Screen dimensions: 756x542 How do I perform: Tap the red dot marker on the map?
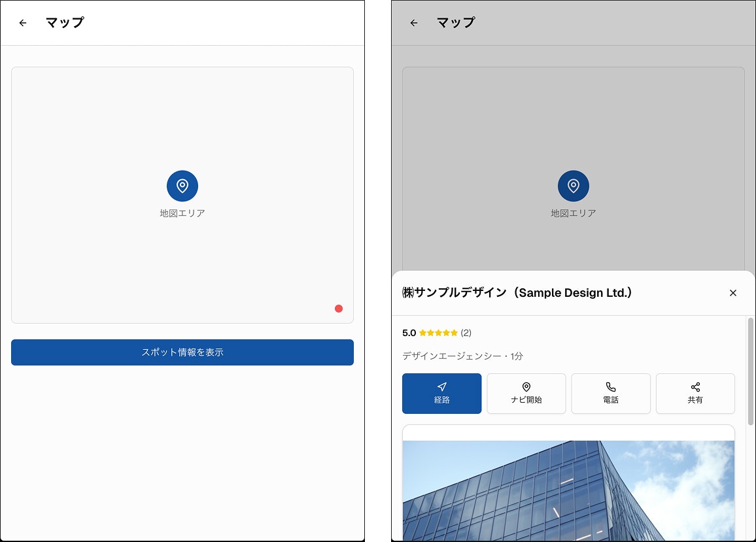[x=339, y=308]
